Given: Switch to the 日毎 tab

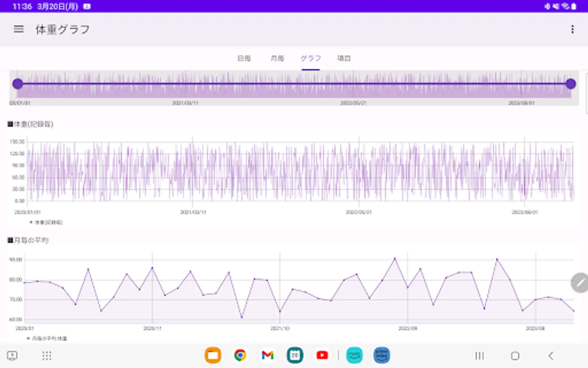Looking at the screenshot, I should pos(244,58).
